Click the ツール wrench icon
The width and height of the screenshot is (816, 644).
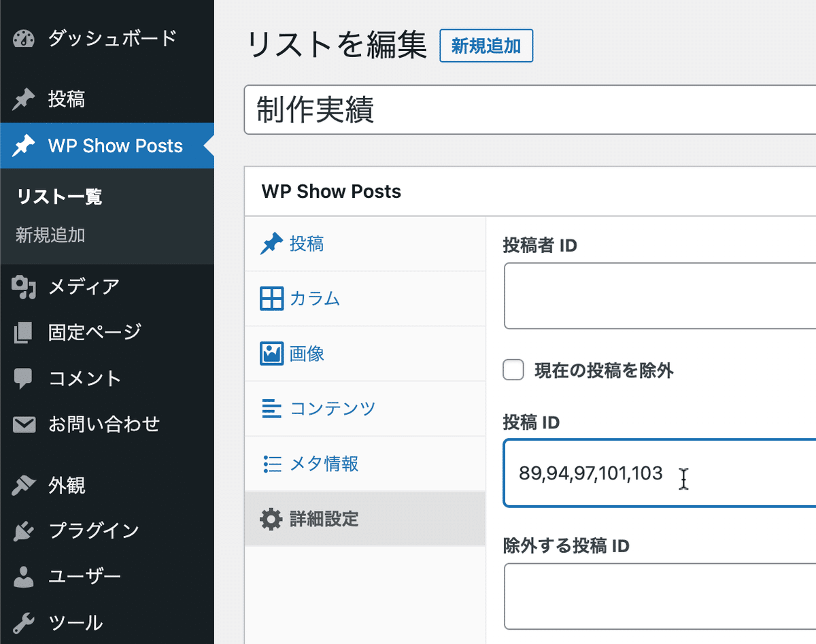24,622
